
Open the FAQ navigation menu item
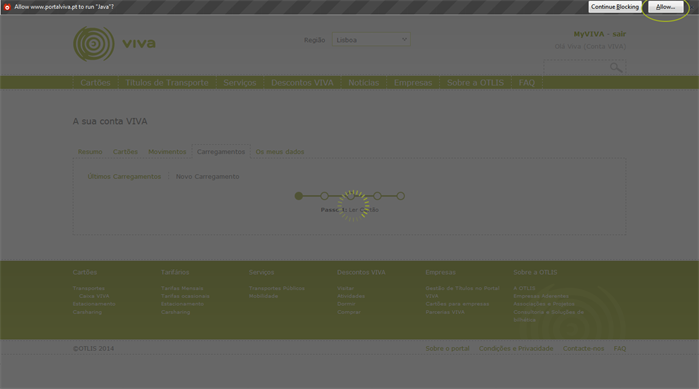526,82
